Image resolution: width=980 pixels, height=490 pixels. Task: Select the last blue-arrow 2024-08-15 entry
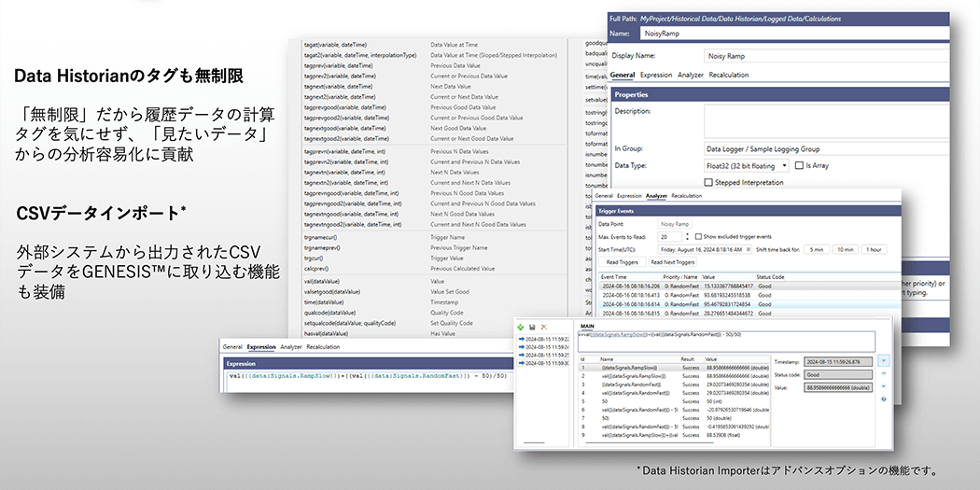click(x=543, y=363)
